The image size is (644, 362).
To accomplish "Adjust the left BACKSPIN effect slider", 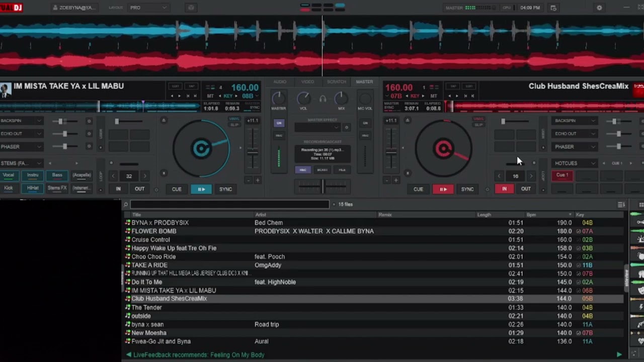I will 64,121.
